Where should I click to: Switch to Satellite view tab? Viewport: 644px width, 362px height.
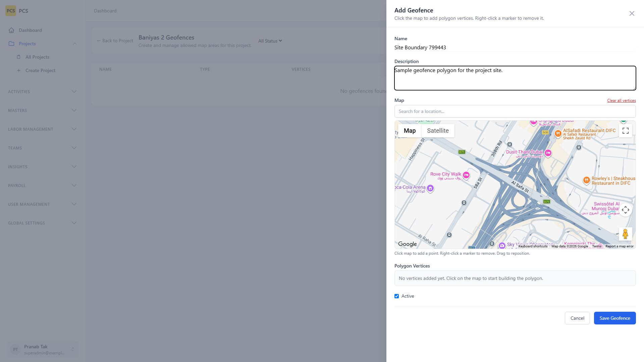pyautogui.click(x=438, y=131)
